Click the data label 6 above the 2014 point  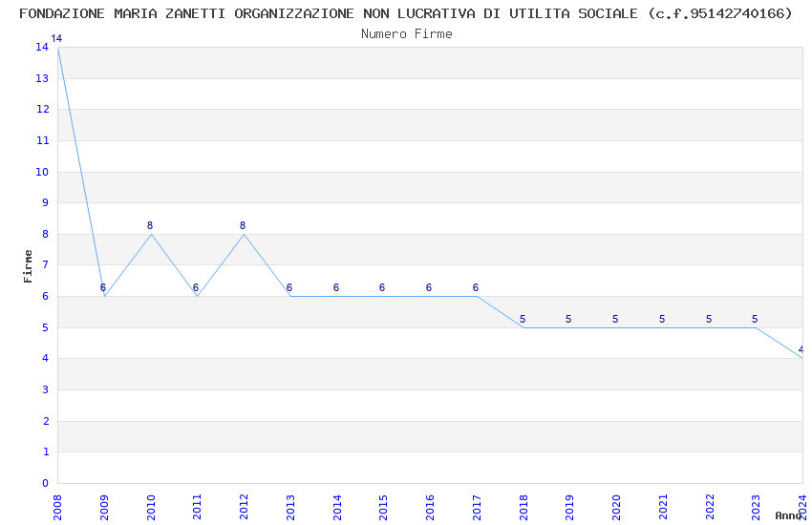336,287
